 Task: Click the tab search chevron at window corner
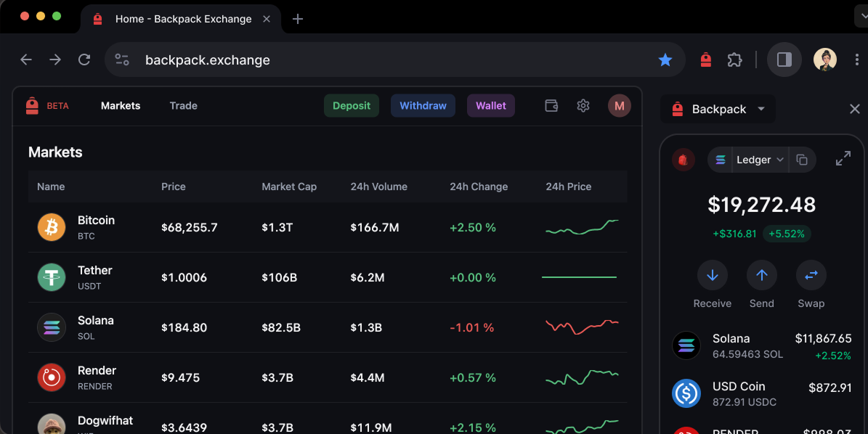click(862, 17)
